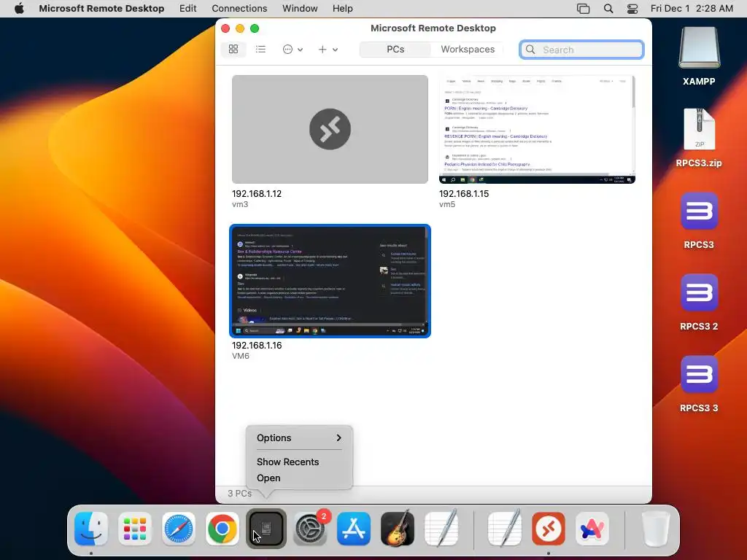The height and width of the screenshot is (560, 747).
Task: Expand the Options submenu arrow
Action: [338, 437]
